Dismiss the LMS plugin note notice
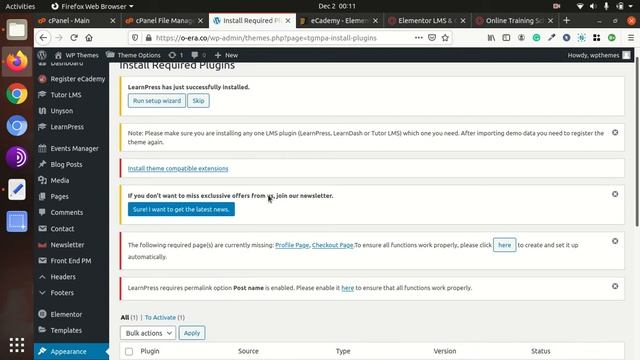The width and height of the screenshot is (640, 360). point(615,133)
